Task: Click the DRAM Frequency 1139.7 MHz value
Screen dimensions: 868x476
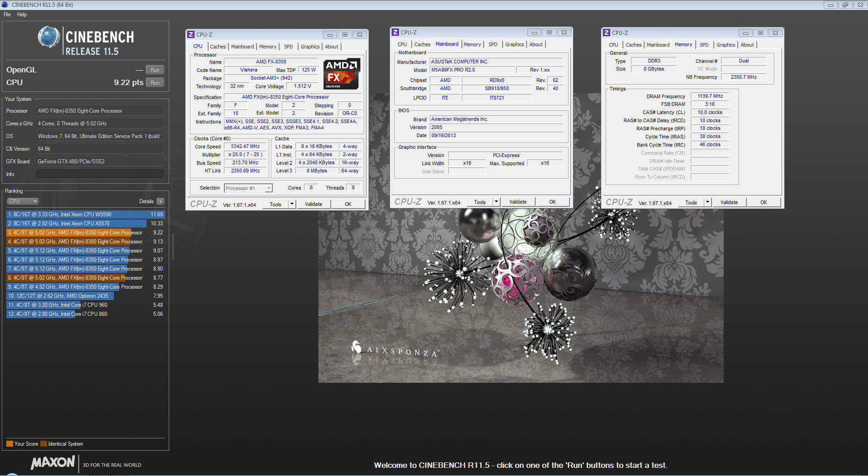Action: pyautogui.click(x=710, y=96)
